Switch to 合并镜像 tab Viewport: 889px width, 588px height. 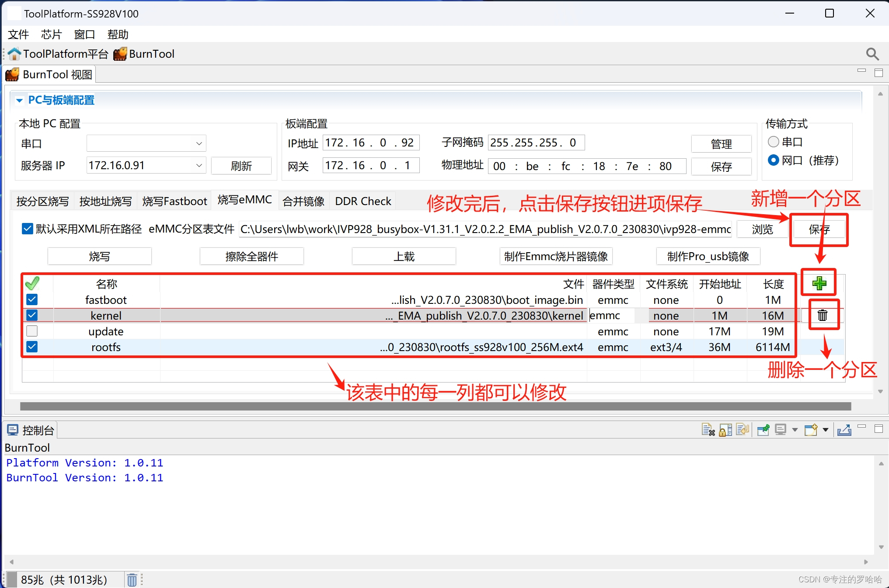(303, 201)
